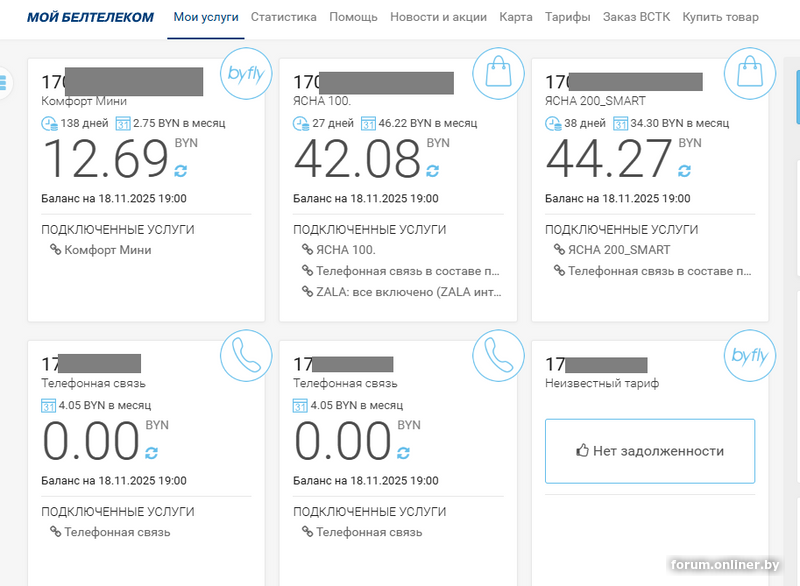Click the 44.27 balance amount
The width and height of the screenshot is (800, 586).
pyautogui.click(x=609, y=159)
